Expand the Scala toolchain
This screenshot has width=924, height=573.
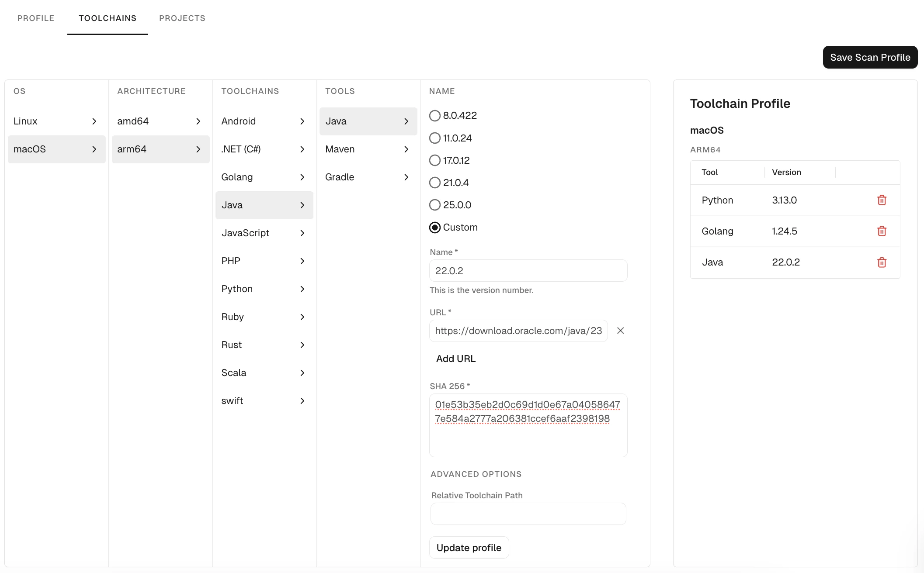pos(264,373)
